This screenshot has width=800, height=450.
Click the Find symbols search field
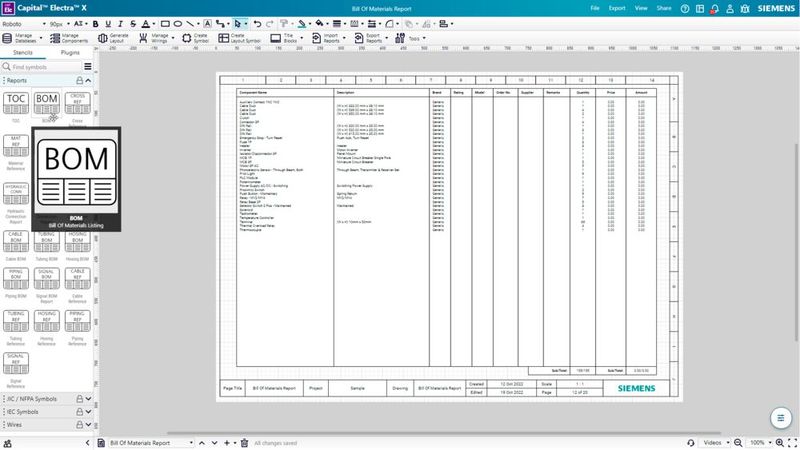pyautogui.click(x=41, y=67)
